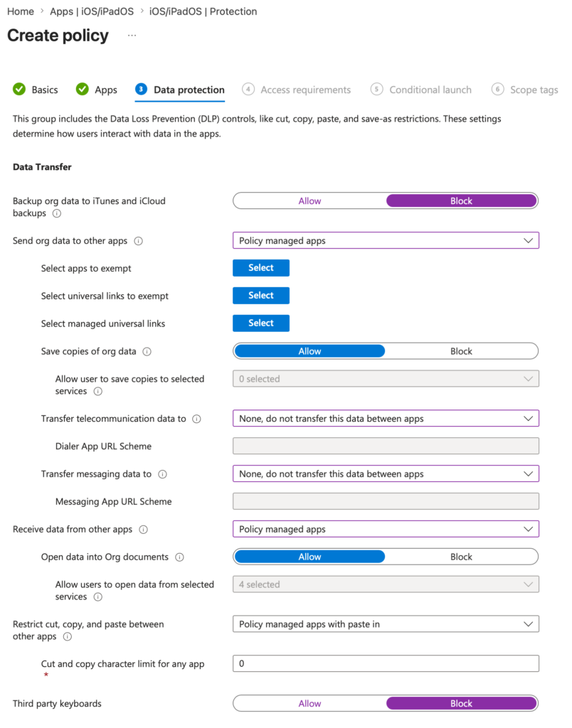
Task: Open the ellipsis menu beside Create policy
Action: pos(132,36)
